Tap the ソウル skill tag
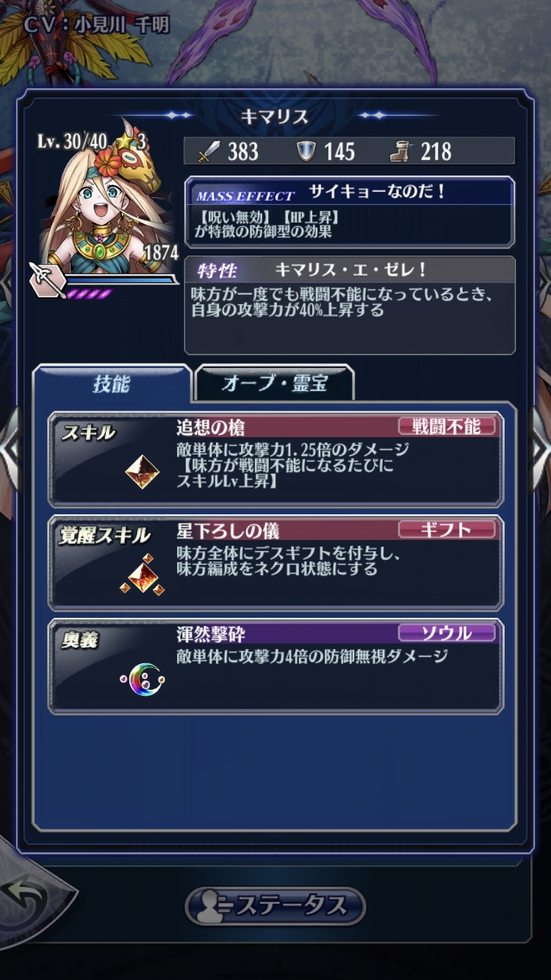The height and width of the screenshot is (980, 551). click(447, 633)
